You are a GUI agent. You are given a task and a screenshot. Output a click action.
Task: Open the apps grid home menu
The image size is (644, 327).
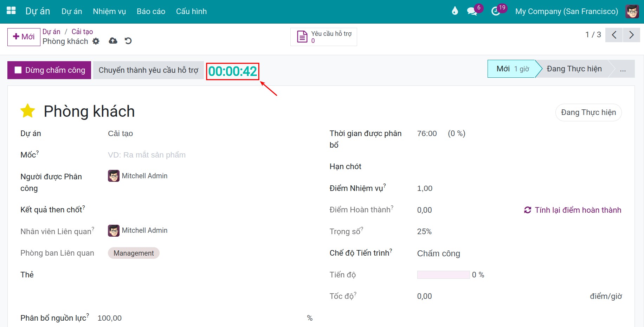coord(11,11)
